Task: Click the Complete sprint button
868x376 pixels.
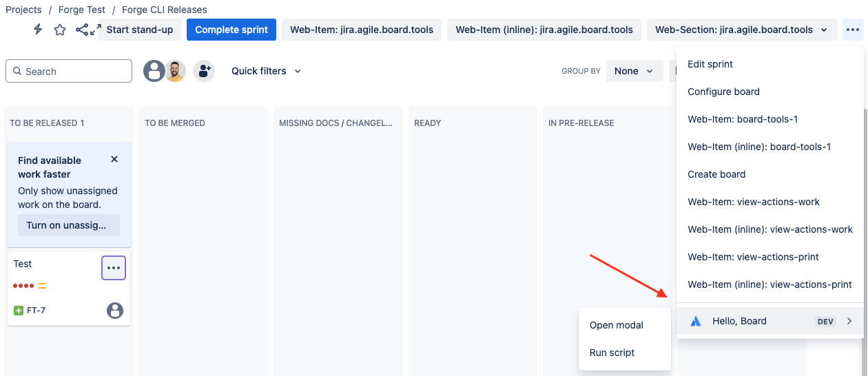Action: coord(231,30)
